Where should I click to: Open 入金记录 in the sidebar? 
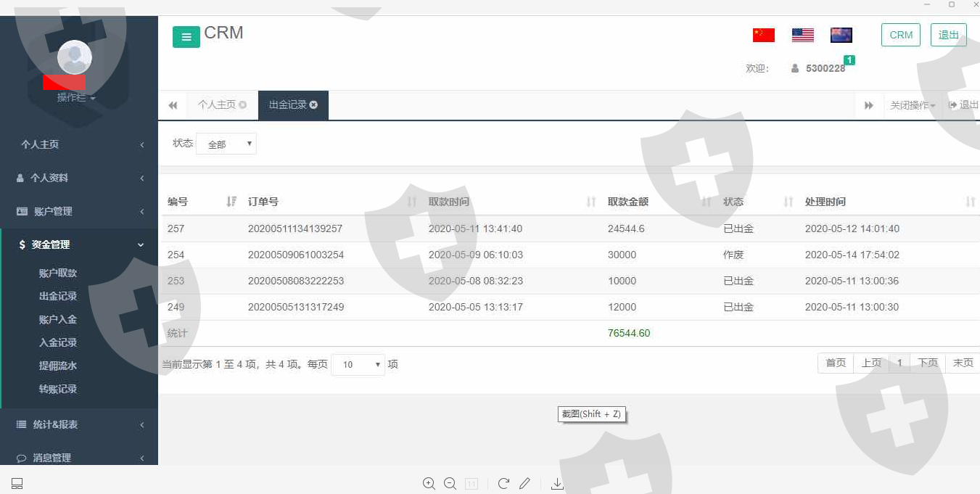click(58, 342)
